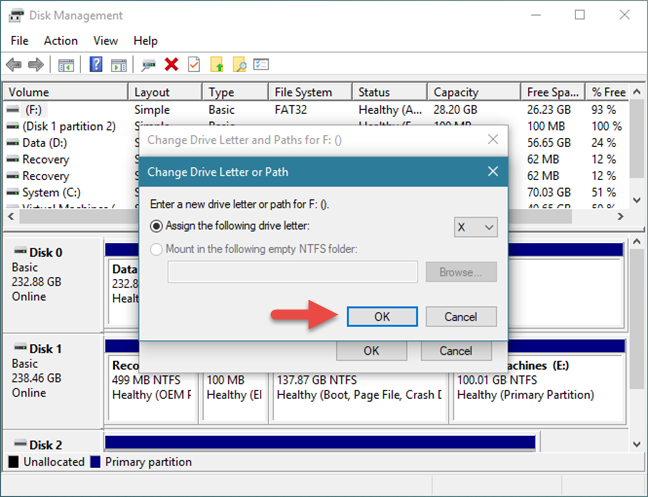
Task: Open the Action menu
Action: pos(61,41)
